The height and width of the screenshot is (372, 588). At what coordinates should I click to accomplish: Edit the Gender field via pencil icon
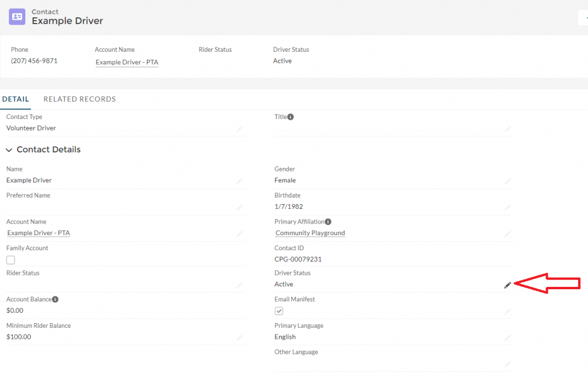[508, 181]
